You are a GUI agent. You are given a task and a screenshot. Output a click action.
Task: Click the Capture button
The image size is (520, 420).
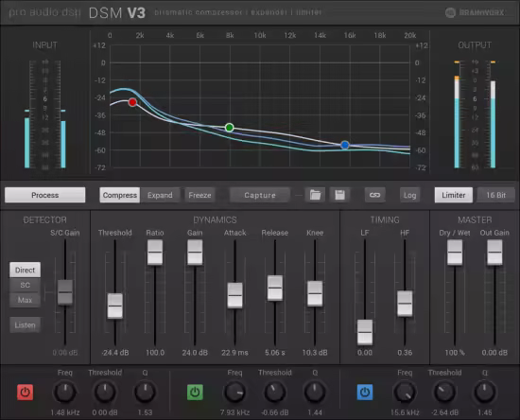pos(260,195)
